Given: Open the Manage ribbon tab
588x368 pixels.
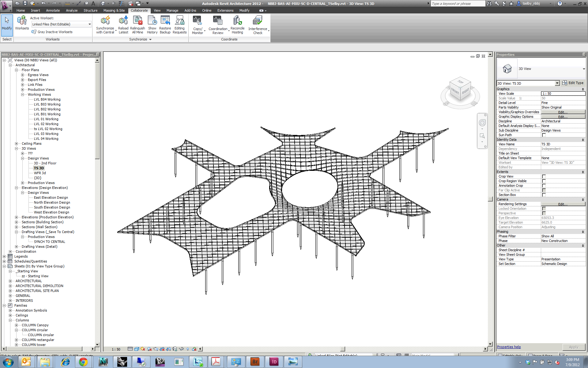Looking at the screenshot, I should click(x=172, y=10).
